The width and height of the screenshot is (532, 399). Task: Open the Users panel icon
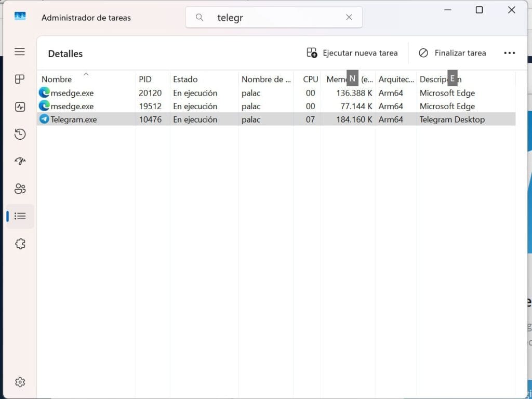pos(20,189)
